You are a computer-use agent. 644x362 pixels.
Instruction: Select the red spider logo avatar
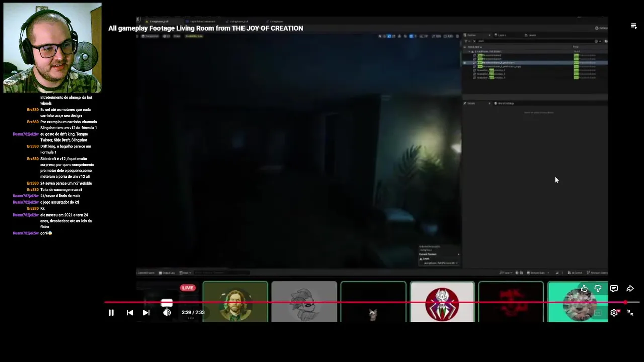pyautogui.click(x=442, y=302)
